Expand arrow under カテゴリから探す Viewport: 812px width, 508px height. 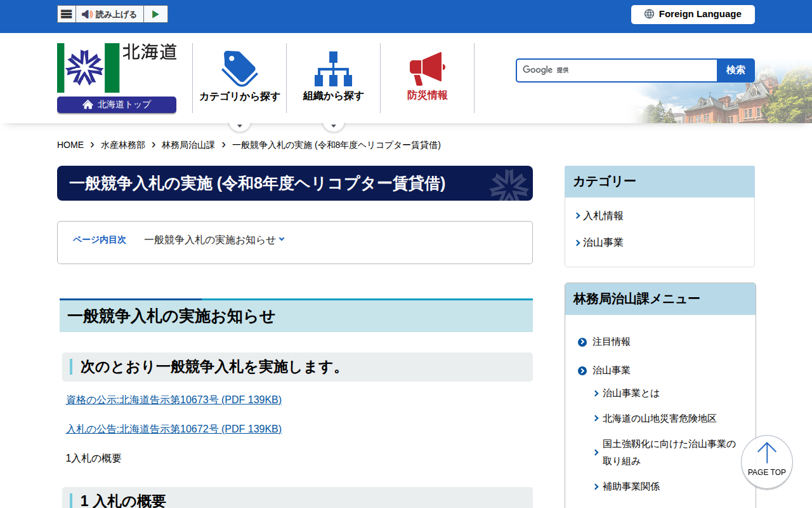(x=239, y=125)
